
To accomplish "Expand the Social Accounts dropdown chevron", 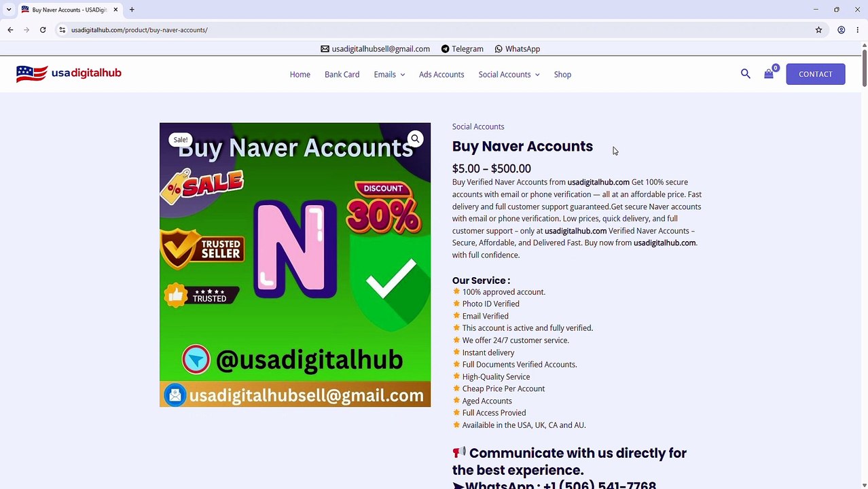I will click(537, 75).
